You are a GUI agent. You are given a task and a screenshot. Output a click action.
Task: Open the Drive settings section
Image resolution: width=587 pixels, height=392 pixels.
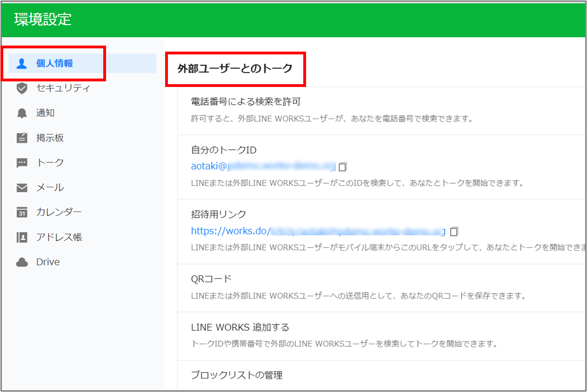(x=48, y=262)
